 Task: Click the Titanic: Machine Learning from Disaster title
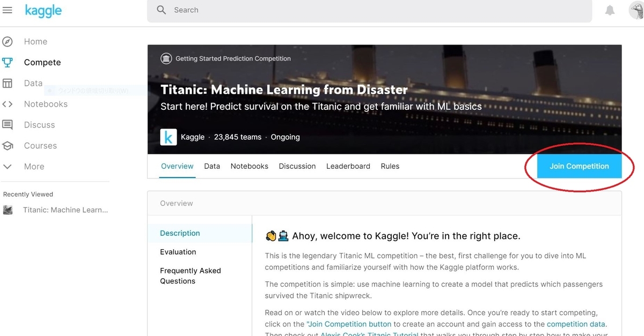coord(284,89)
